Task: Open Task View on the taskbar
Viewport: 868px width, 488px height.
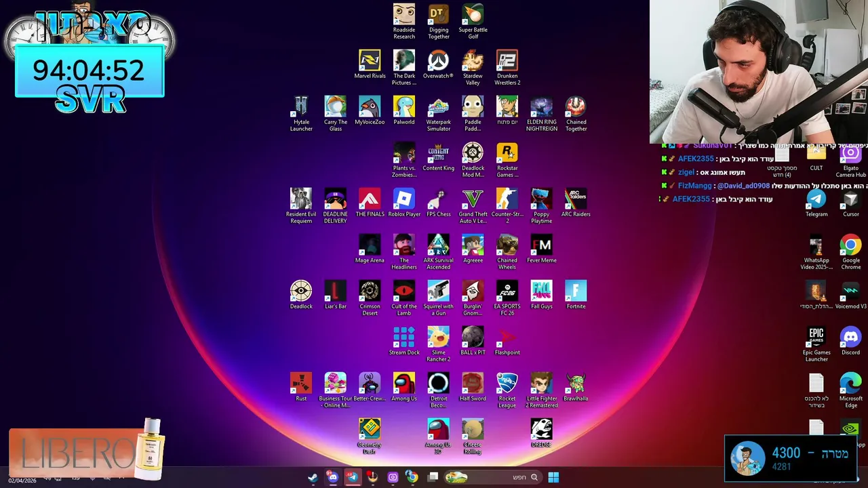Action: (433, 477)
